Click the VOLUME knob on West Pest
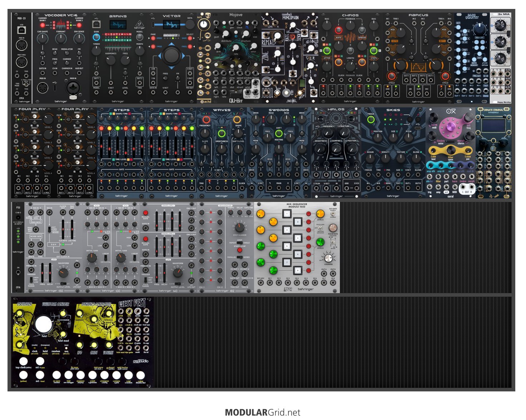This screenshot has width=526, height=420. click(x=108, y=345)
